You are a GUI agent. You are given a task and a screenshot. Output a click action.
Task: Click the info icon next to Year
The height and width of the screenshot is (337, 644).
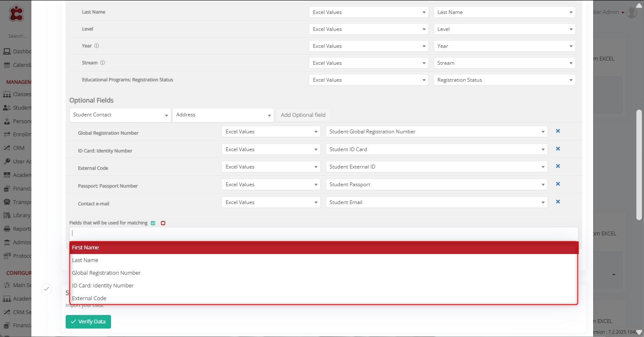[97, 46]
